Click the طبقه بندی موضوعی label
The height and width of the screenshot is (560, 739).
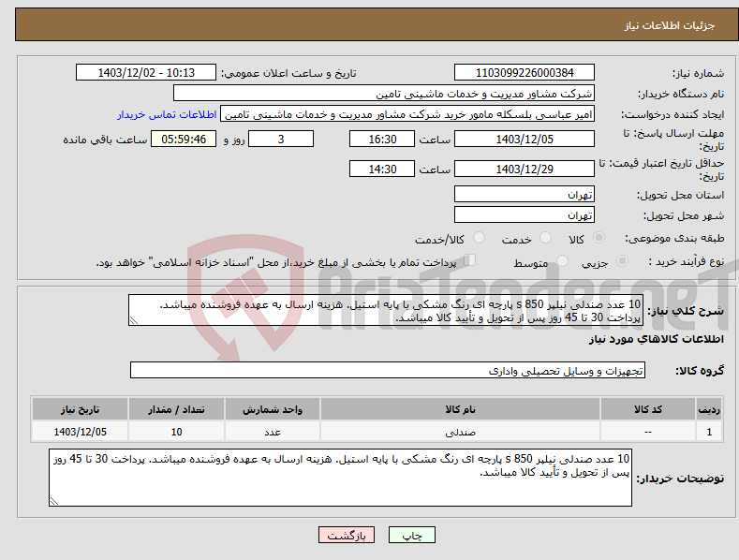point(674,239)
